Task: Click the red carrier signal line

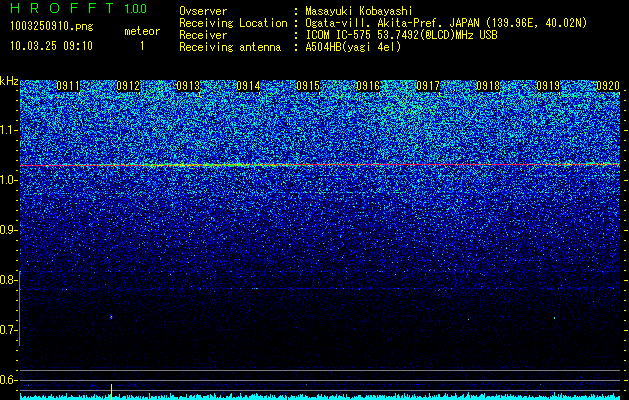Action: point(320,164)
